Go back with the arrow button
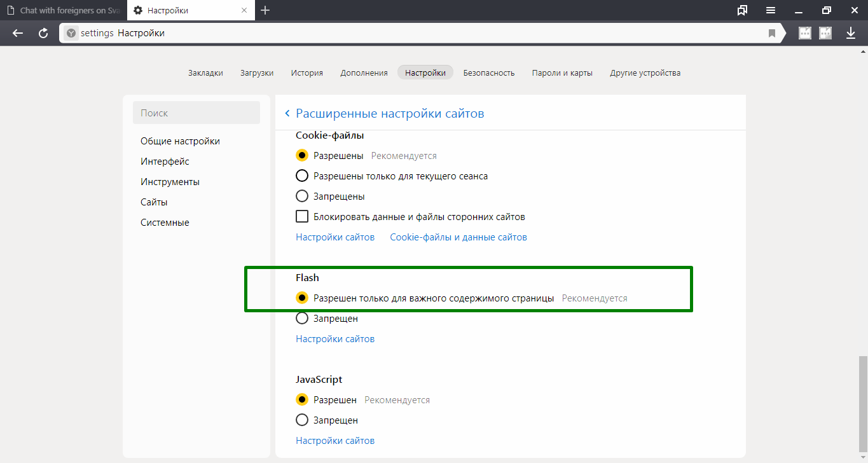Image resolution: width=868 pixels, height=463 pixels. (18, 33)
